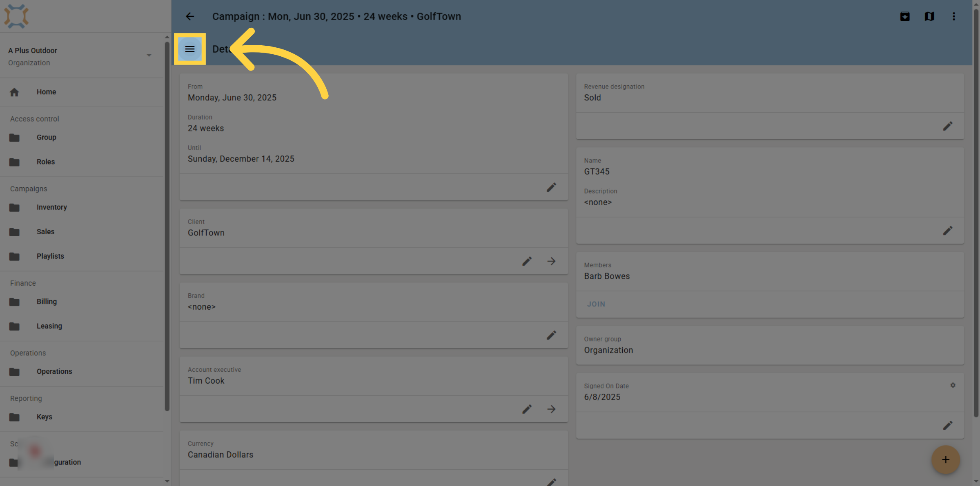Click the gear icon on Signed On Date
Image resolution: width=980 pixels, height=486 pixels.
click(x=953, y=385)
